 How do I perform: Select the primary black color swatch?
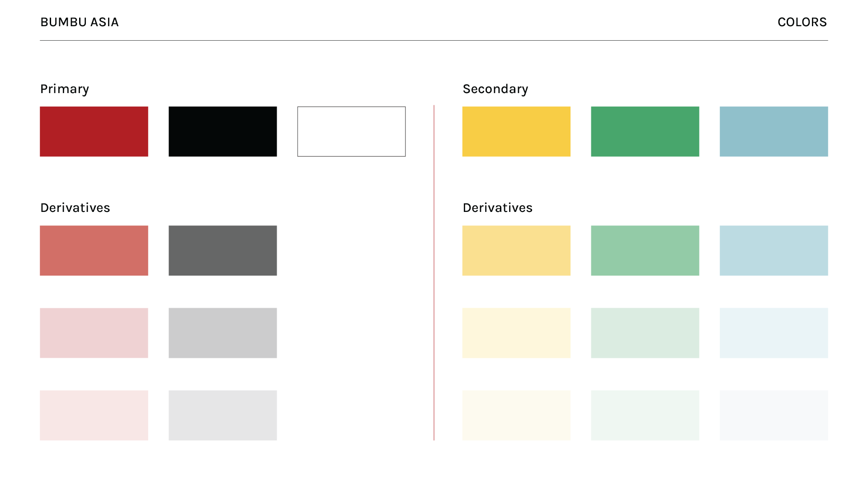pyautogui.click(x=222, y=131)
